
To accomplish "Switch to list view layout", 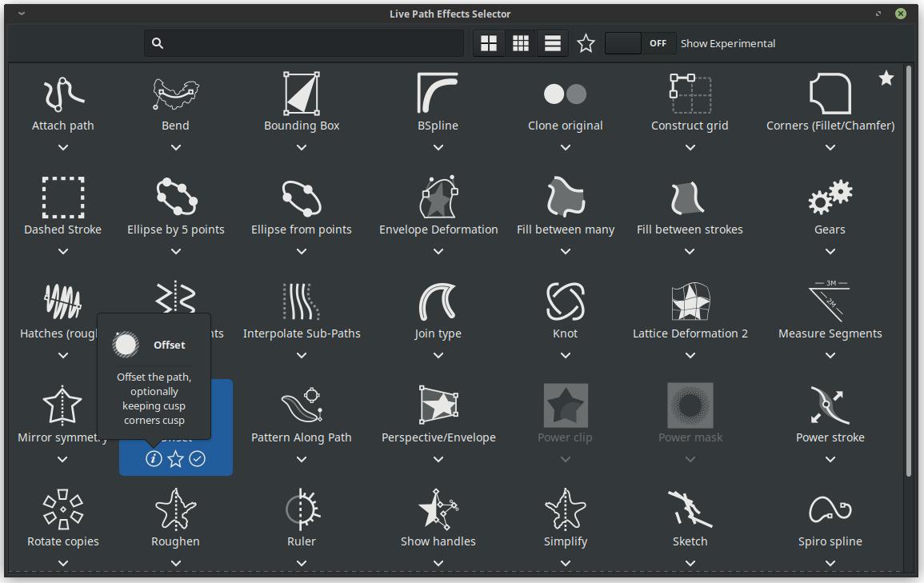I will click(x=552, y=43).
